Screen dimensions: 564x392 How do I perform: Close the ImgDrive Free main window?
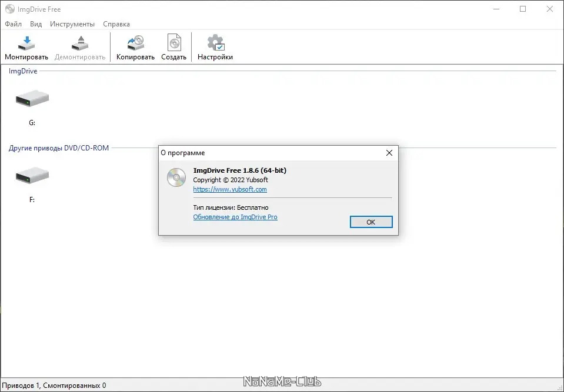click(550, 9)
